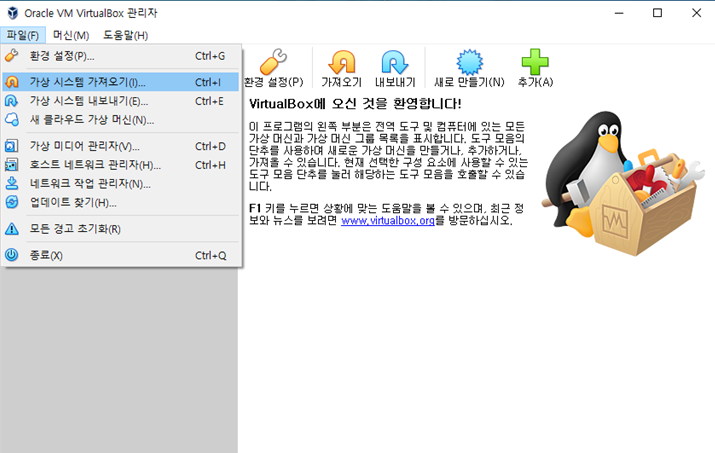Click the Tux penguin toolbox welcome image
This screenshot has width=715, height=453.
[623, 183]
